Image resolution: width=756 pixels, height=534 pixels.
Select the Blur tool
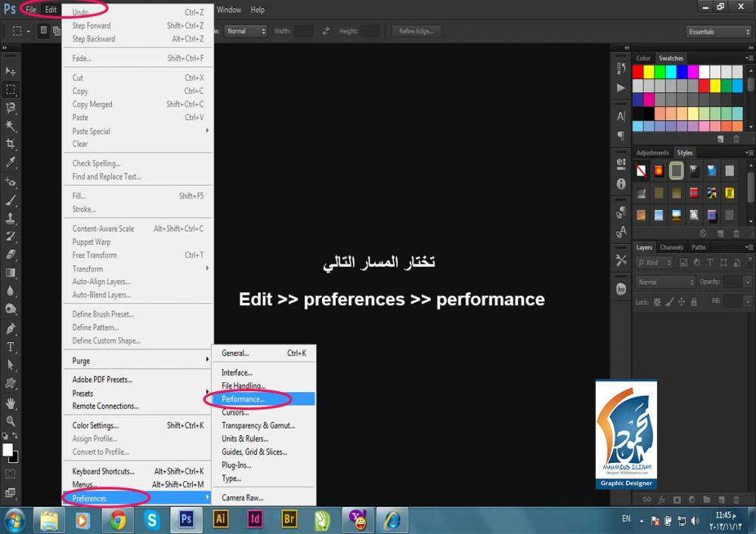[10, 291]
